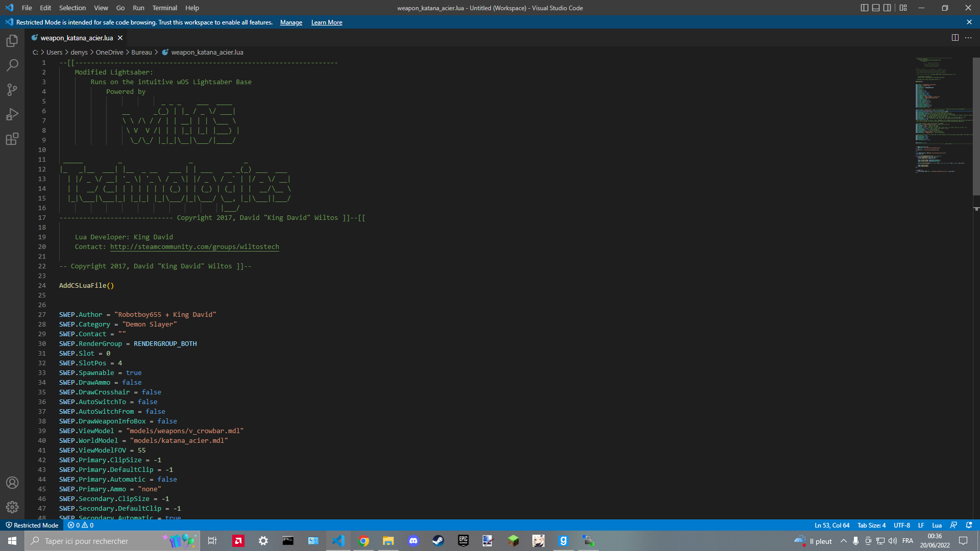Expand the Bureau breadcrumb
980x551 pixels.
141,52
